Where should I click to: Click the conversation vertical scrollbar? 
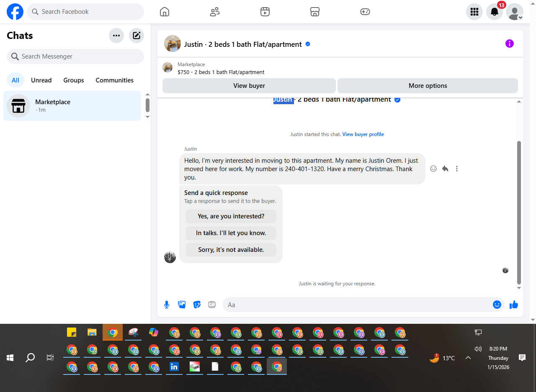519,213
